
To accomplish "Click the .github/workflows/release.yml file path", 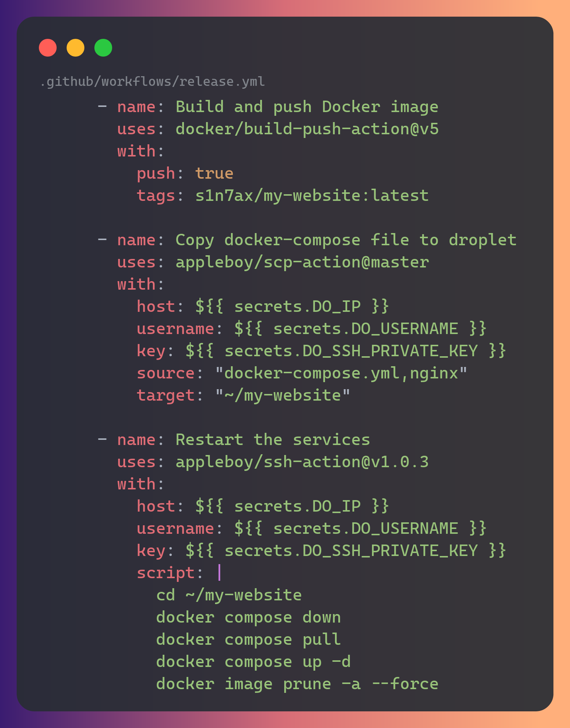I will coord(152,81).
